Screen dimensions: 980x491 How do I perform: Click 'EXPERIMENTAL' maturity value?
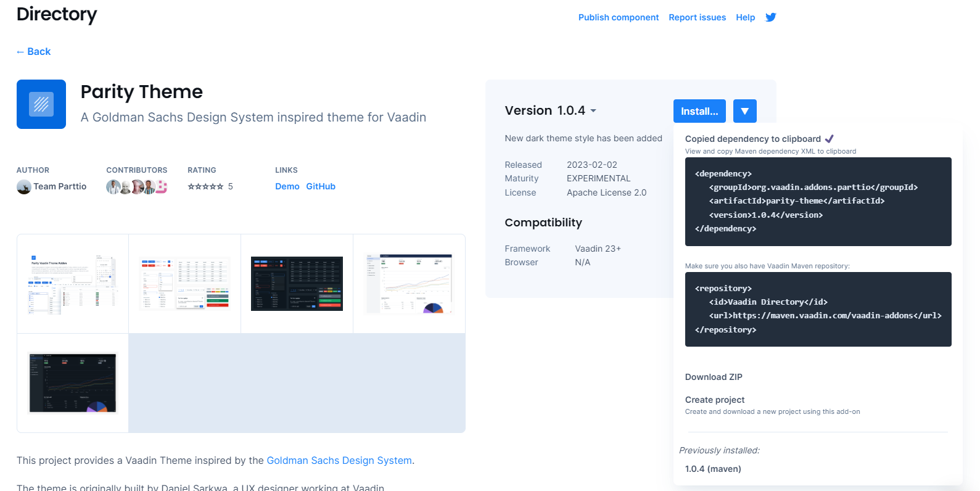point(599,178)
